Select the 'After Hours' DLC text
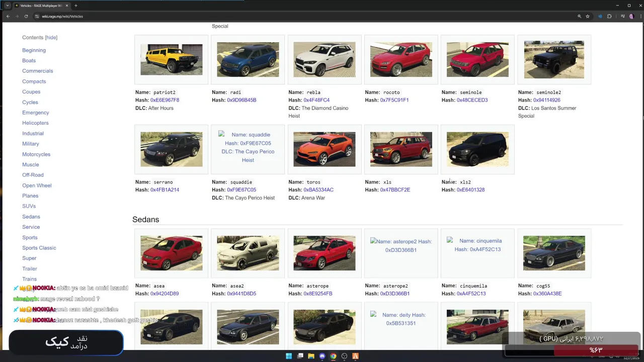The width and height of the screenshot is (644, 362). click(x=160, y=108)
